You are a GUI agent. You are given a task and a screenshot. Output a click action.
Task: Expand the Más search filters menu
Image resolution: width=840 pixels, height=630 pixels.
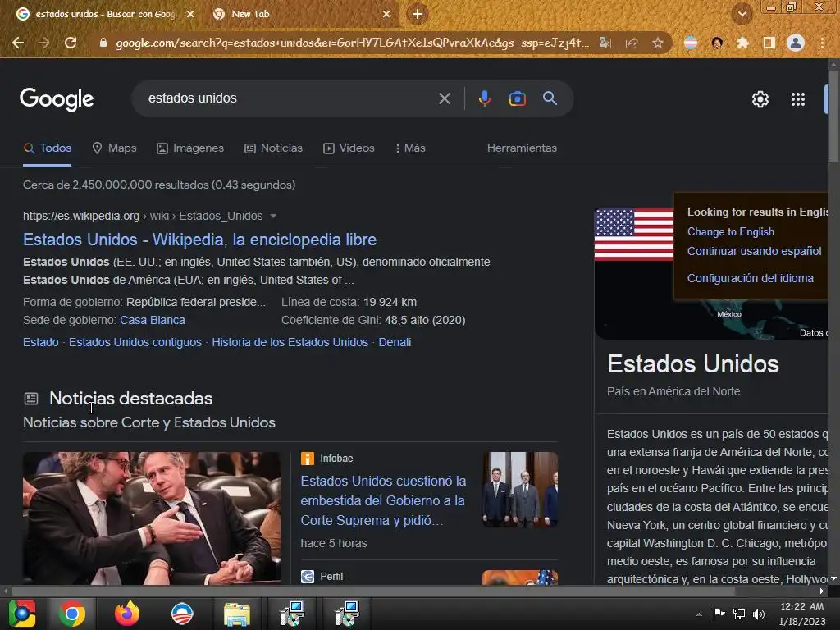(x=410, y=148)
